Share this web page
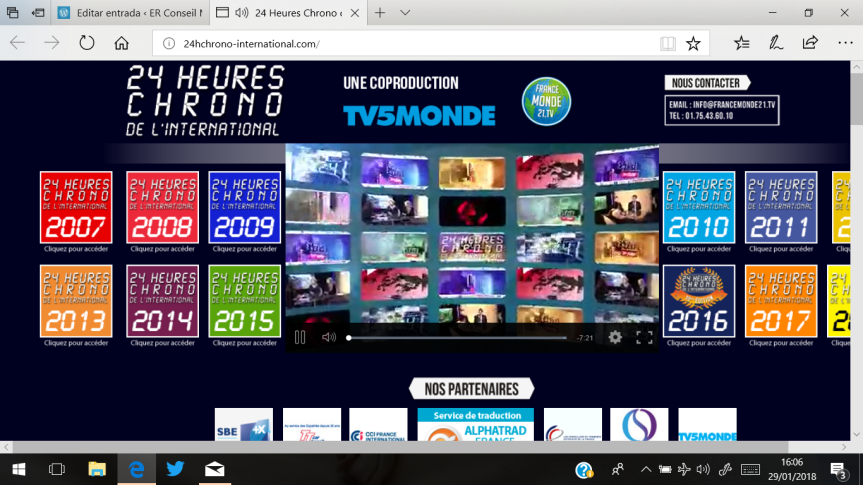Viewport: 863px width, 485px height. point(810,43)
